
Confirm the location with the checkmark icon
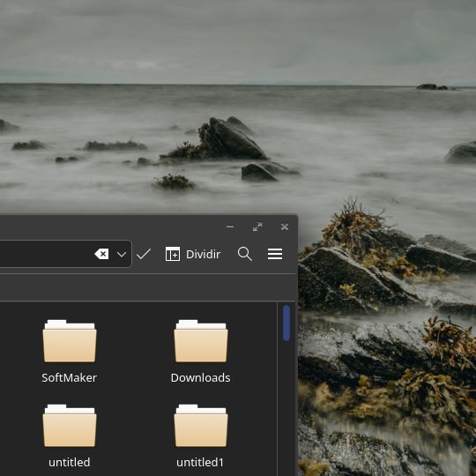coord(144,254)
